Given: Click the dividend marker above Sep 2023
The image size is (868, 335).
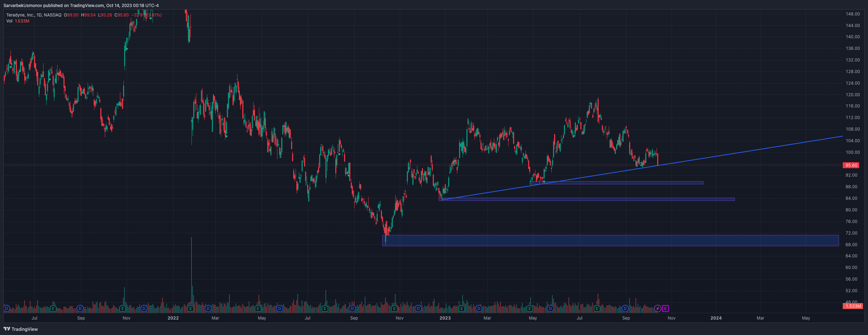Looking at the screenshot, I should pos(625,309).
